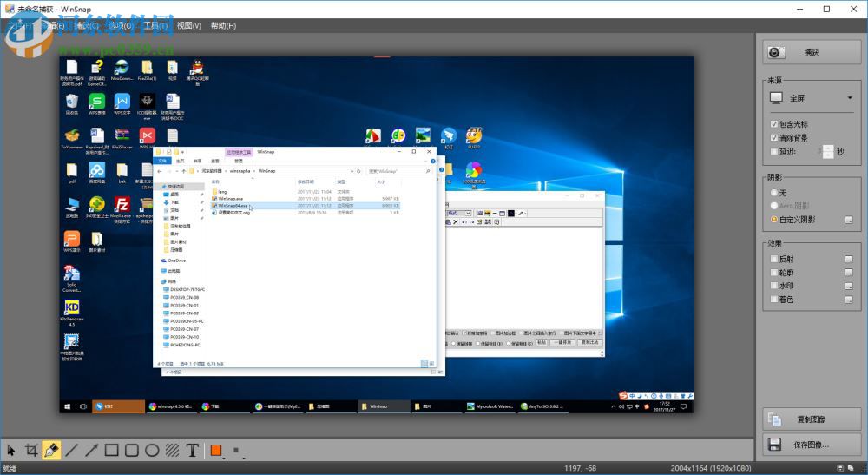Screen dimensions: 868x475
Task: Uncheck the 包含光标 checkbox
Action: [774, 124]
